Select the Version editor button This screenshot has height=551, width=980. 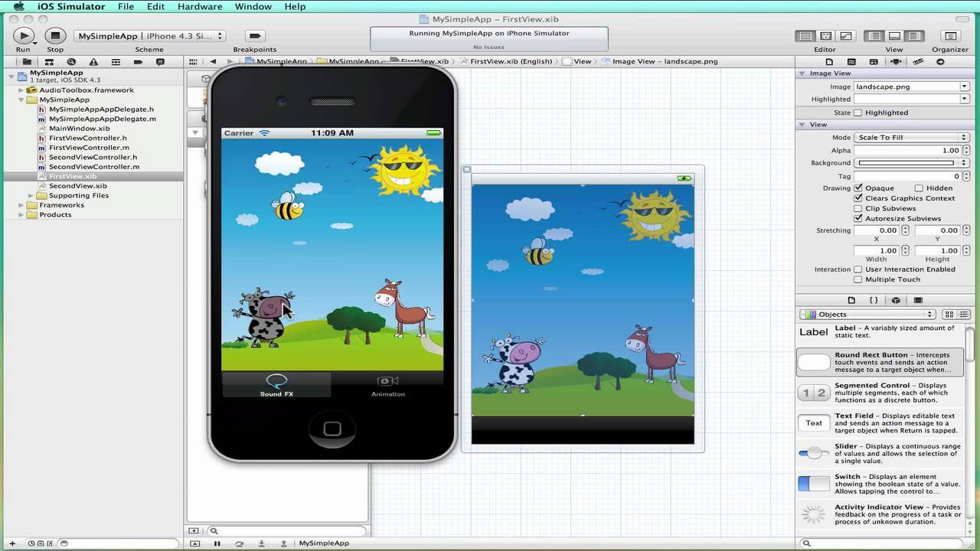pos(845,36)
